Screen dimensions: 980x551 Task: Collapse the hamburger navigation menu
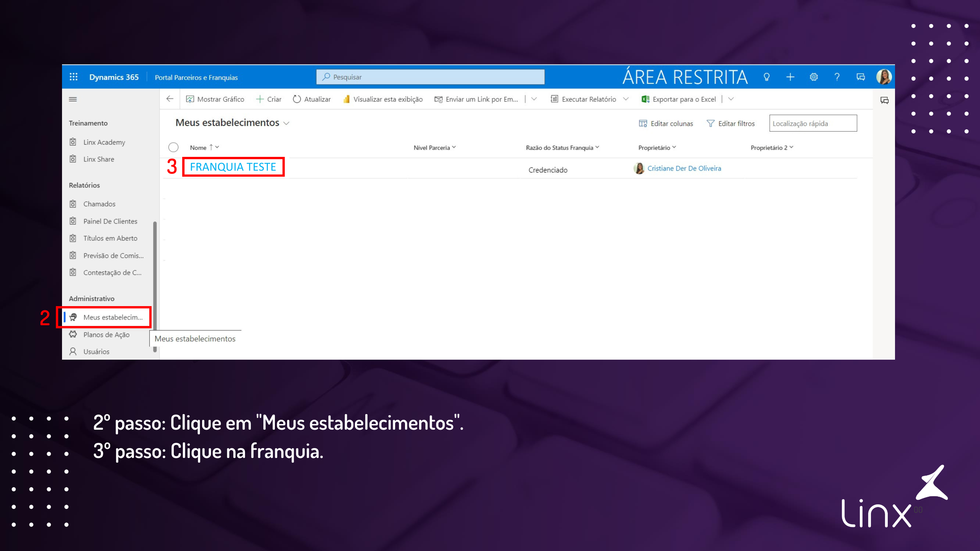(x=73, y=99)
